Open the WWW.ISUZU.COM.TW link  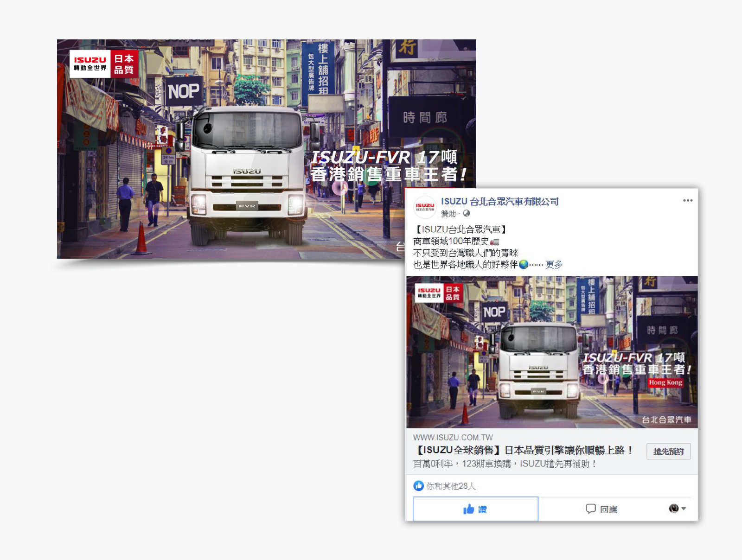453,437
